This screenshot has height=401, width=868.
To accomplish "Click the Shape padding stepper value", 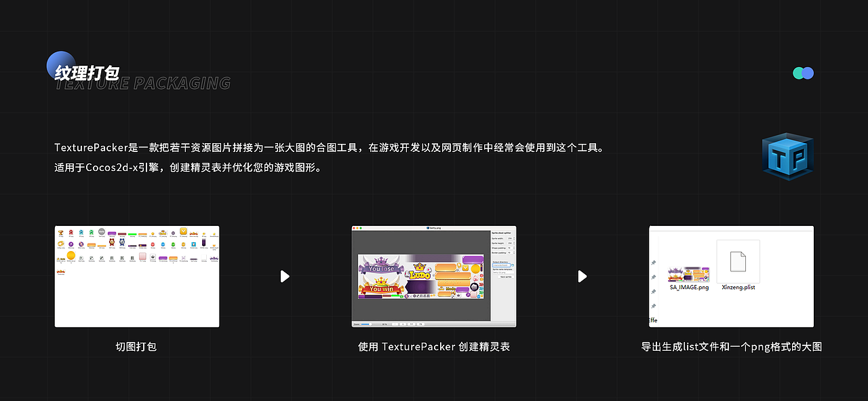I will coord(510,248).
